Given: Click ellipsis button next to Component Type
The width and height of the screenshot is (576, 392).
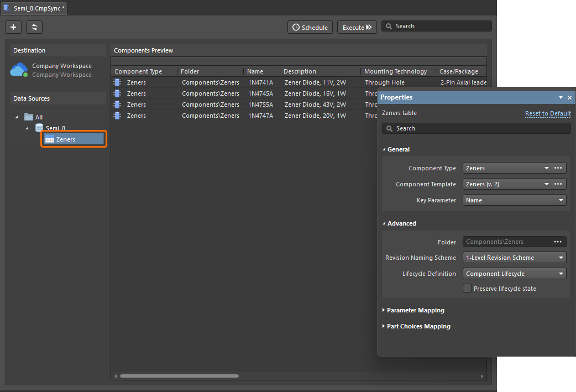Looking at the screenshot, I should (x=558, y=168).
